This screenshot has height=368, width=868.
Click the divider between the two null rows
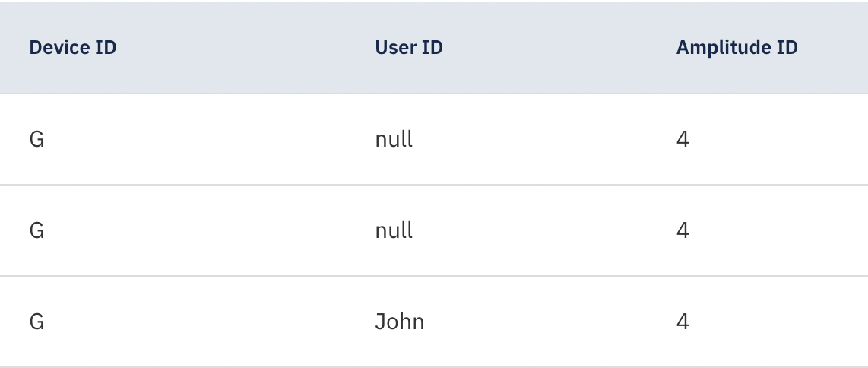coord(434,185)
